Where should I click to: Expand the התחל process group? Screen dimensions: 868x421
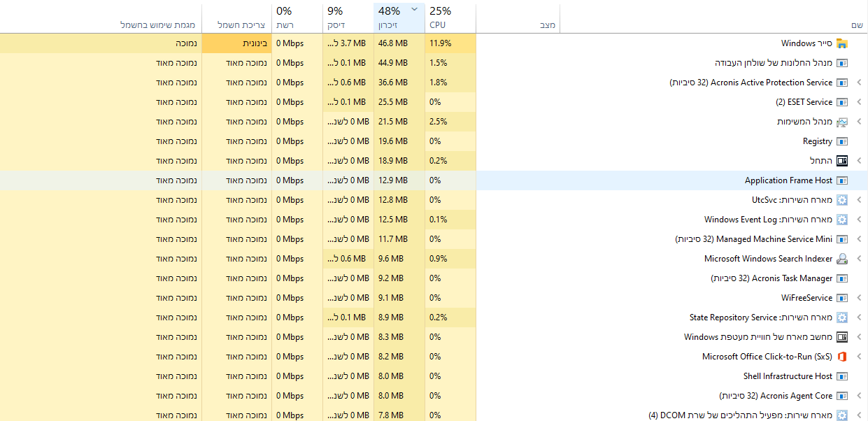tap(860, 161)
